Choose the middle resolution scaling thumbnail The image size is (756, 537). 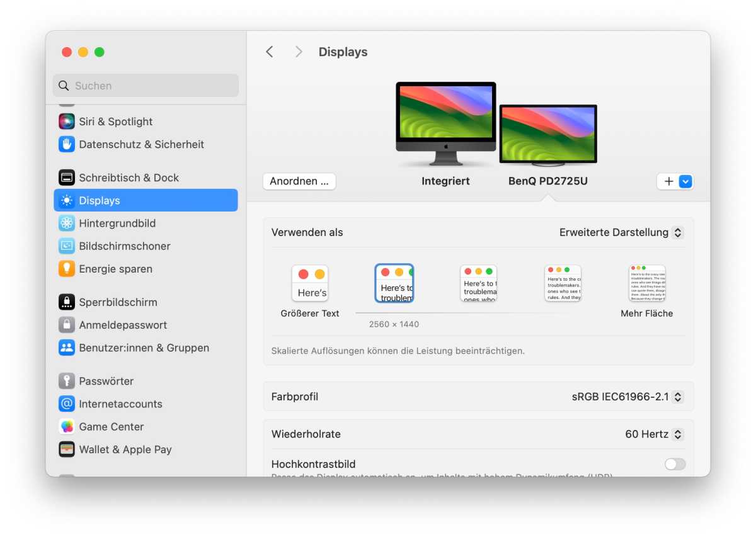(479, 283)
